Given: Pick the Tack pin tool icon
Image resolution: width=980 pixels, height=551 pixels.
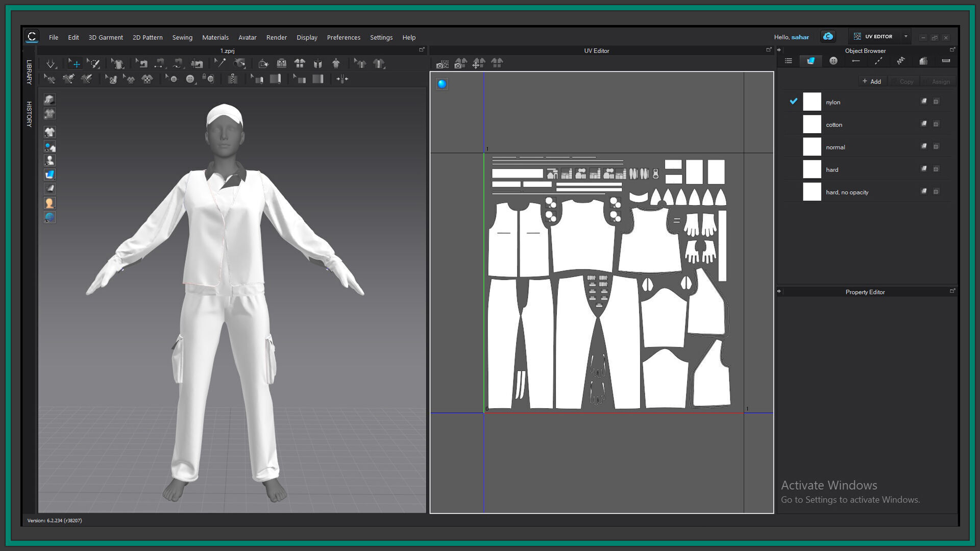Looking at the screenshot, I should click(x=220, y=63).
